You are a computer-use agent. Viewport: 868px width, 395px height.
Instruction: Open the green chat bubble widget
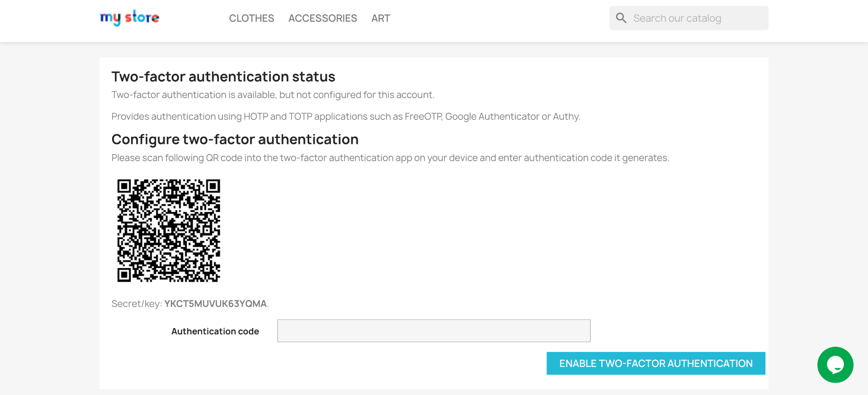pos(835,365)
